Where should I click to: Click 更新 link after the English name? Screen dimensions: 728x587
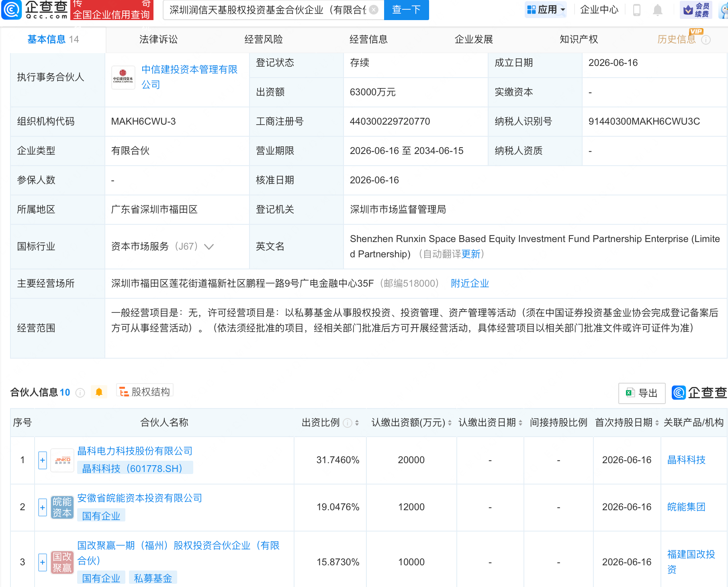point(471,254)
